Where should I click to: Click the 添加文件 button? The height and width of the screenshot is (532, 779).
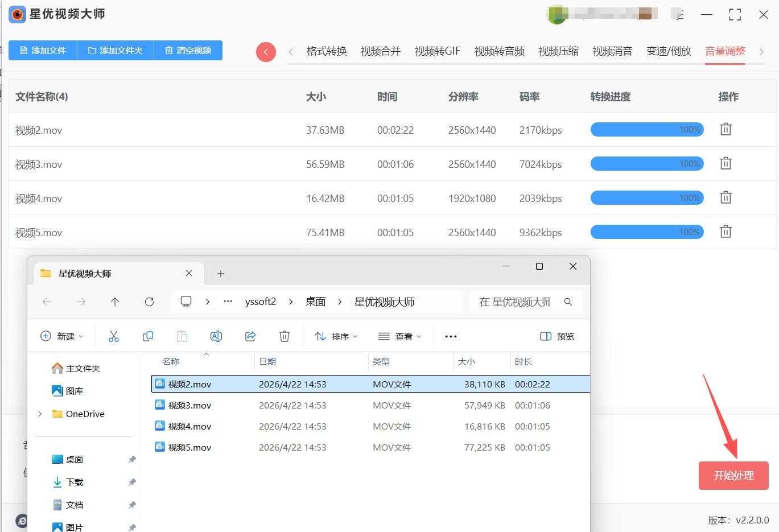pos(43,50)
